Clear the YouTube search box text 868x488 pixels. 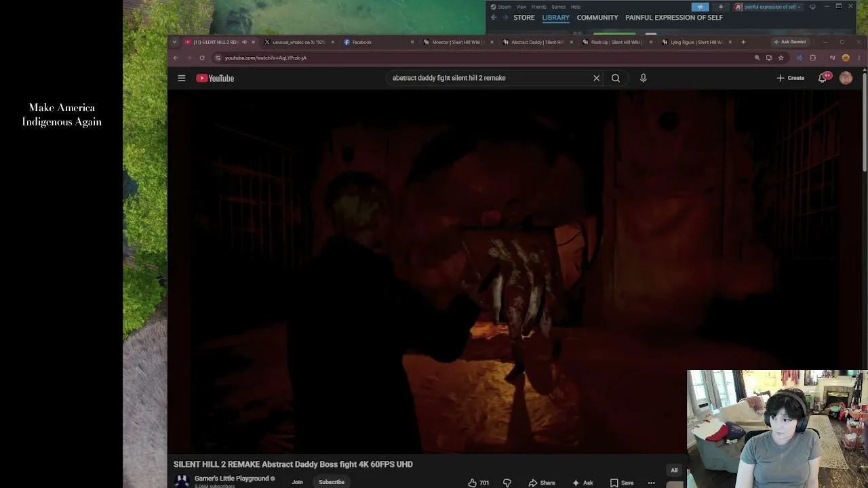click(597, 78)
